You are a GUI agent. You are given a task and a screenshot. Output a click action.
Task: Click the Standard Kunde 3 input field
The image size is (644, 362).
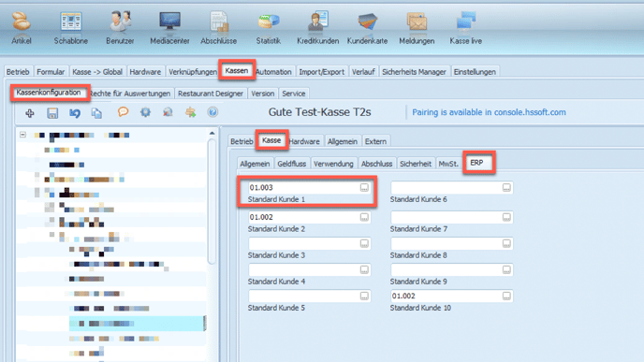coord(309,244)
